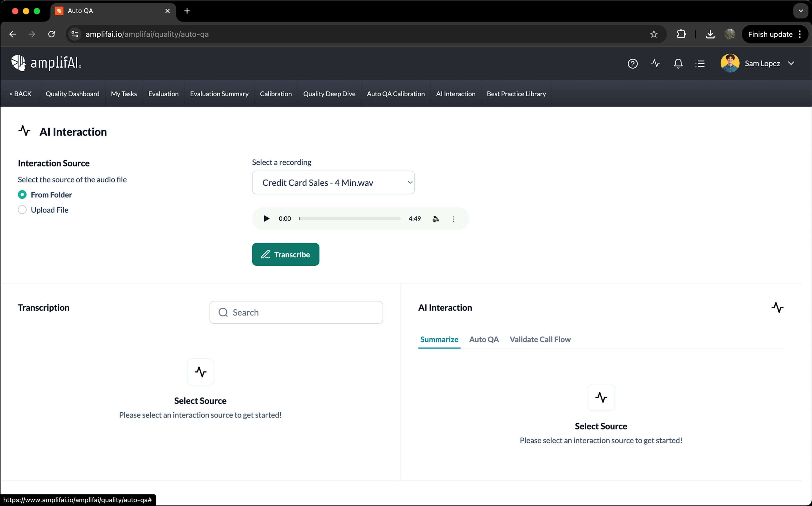The height and width of the screenshot is (506, 812).
Task: Open notifications bell icon
Action: pyautogui.click(x=678, y=63)
